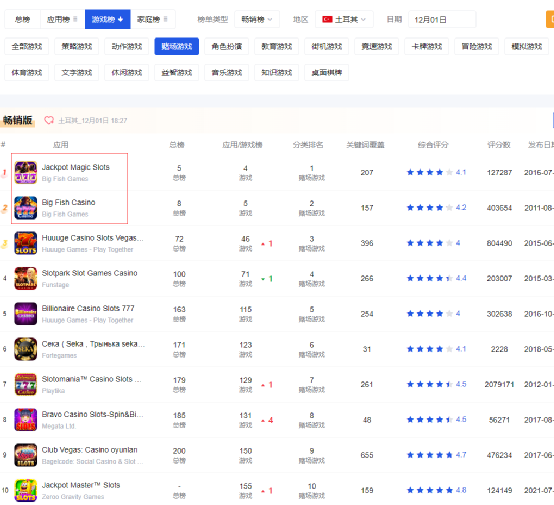Select the 知识游戏 category
The width and height of the screenshot is (554, 505).
pyautogui.click(x=277, y=72)
